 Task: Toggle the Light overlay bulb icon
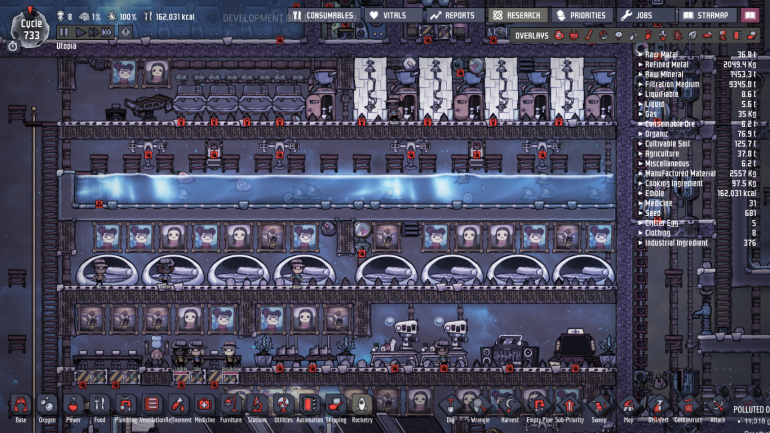click(x=618, y=35)
